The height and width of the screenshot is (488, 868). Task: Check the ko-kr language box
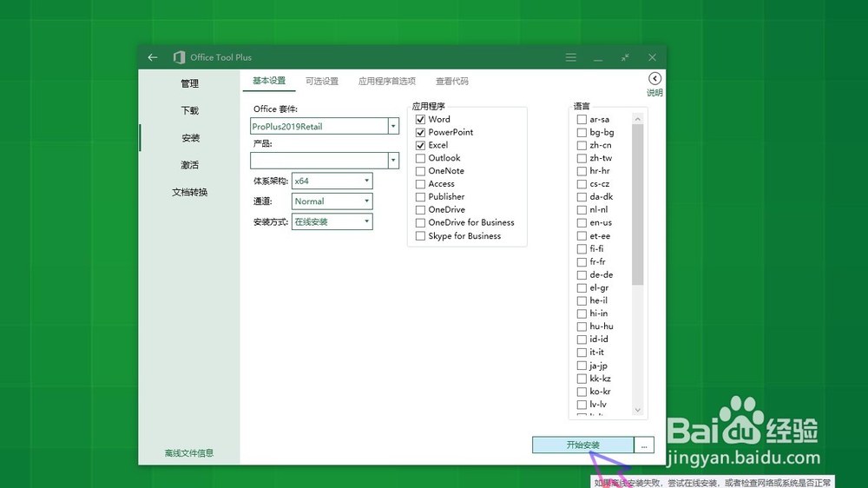click(582, 391)
